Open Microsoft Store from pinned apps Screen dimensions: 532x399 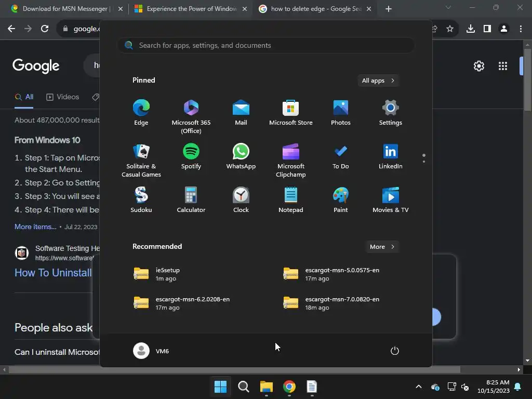(291, 113)
